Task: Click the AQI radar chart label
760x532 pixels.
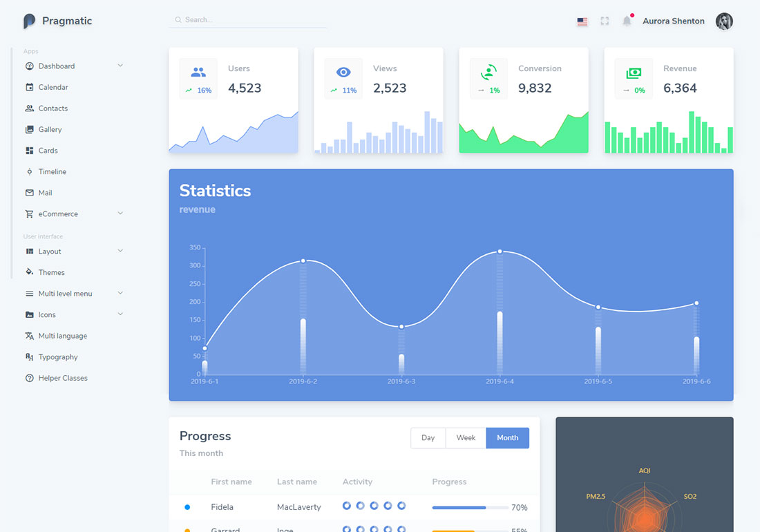Action: (x=644, y=471)
